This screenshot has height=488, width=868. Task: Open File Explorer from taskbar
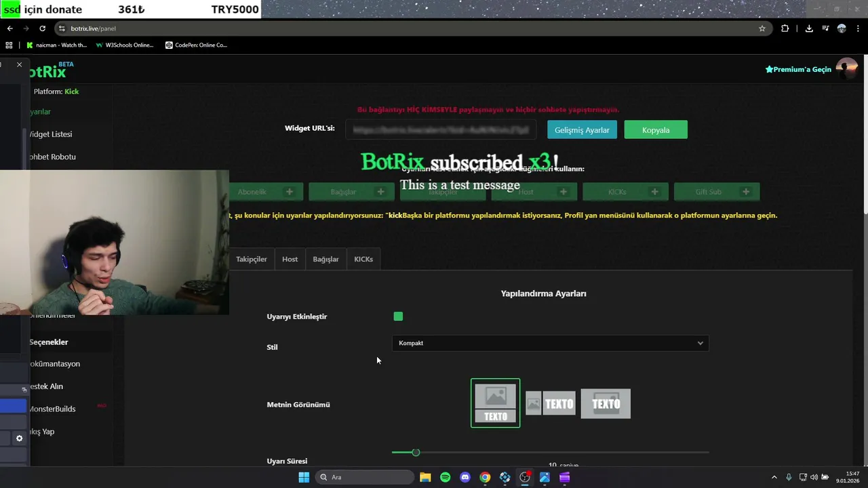pyautogui.click(x=425, y=477)
